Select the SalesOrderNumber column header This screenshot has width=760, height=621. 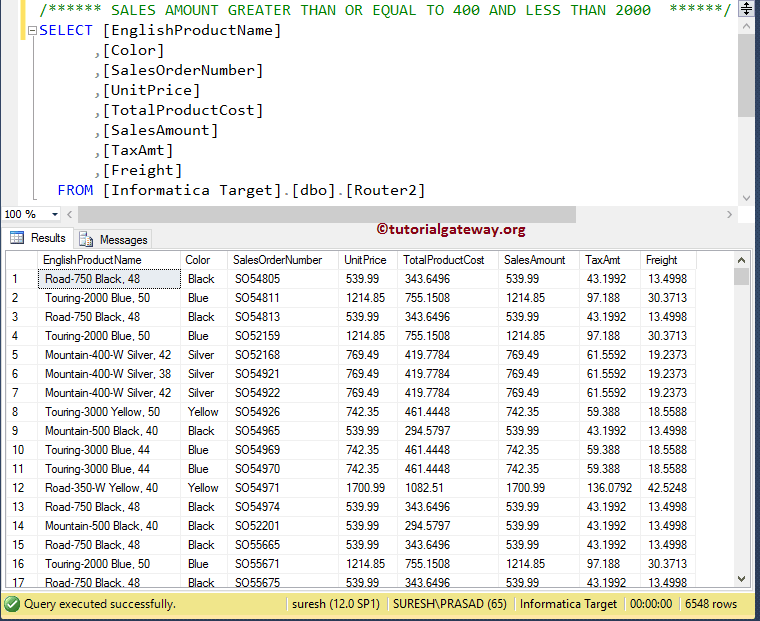pyautogui.click(x=277, y=260)
